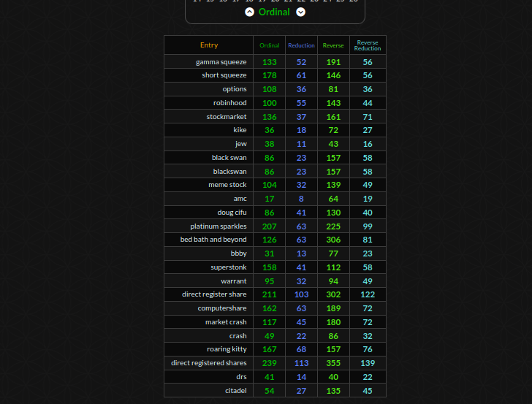Viewport: 532px width, 404px height.
Task: Click the Entry column header
Action: click(209, 45)
